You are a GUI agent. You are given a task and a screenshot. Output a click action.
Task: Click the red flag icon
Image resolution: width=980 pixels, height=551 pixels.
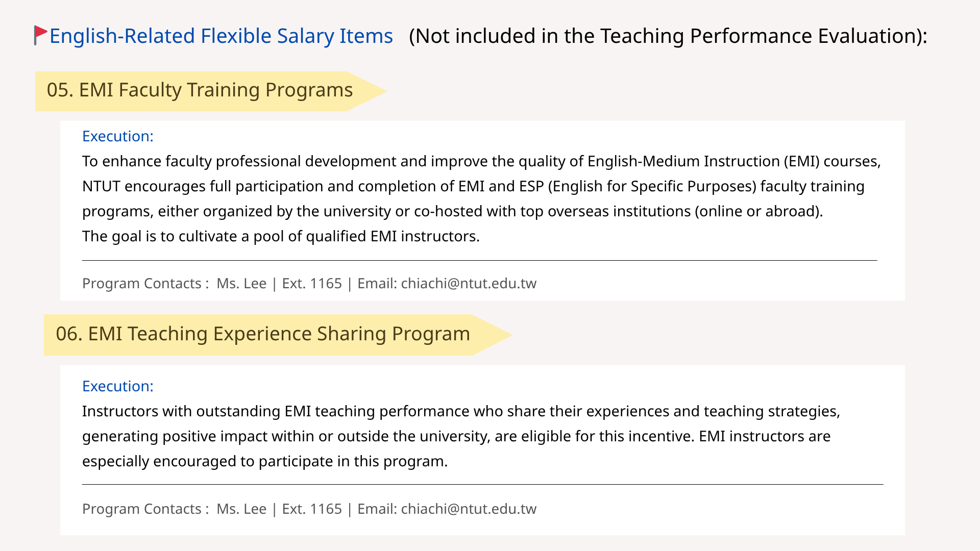coord(40,35)
